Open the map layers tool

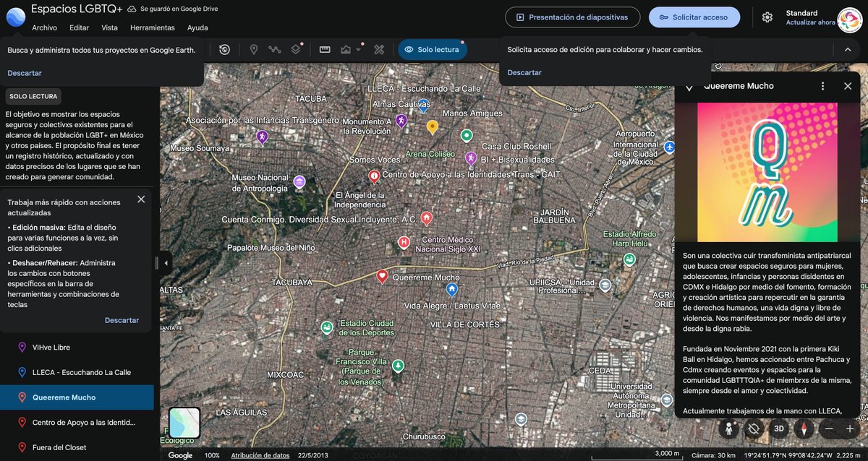(x=296, y=49)
